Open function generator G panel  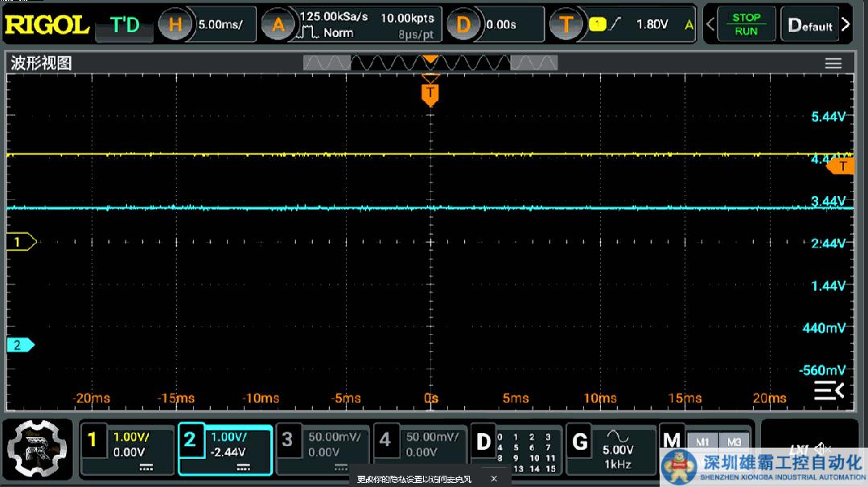coord(579,441)
